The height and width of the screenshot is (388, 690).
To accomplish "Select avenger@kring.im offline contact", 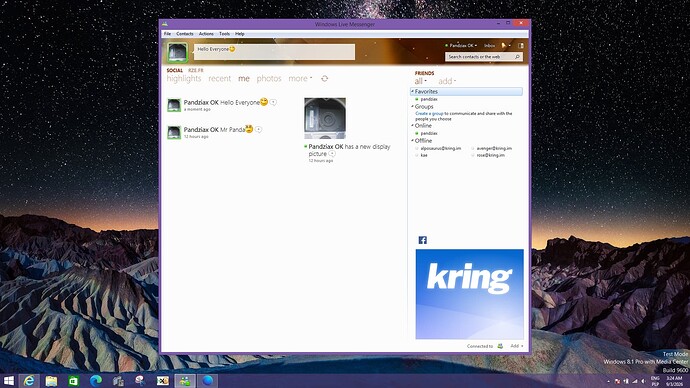I will point(494,149).
